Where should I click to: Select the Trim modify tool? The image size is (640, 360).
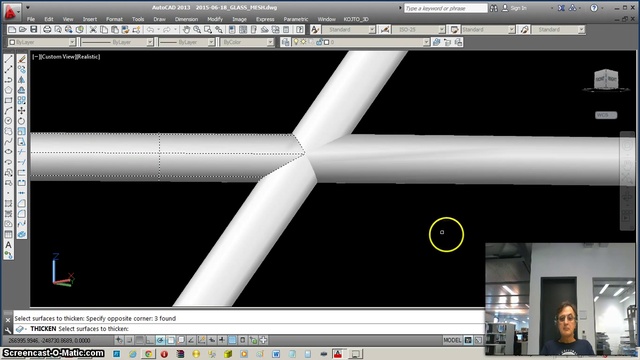(x=22, y=151)
